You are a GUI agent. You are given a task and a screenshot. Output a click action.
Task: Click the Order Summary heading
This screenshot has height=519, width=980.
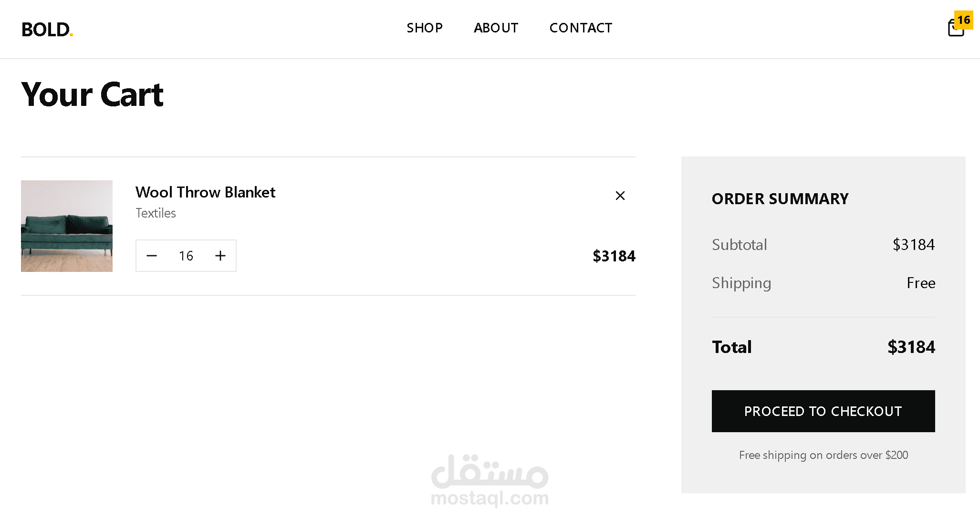click(x=780, y=199)
